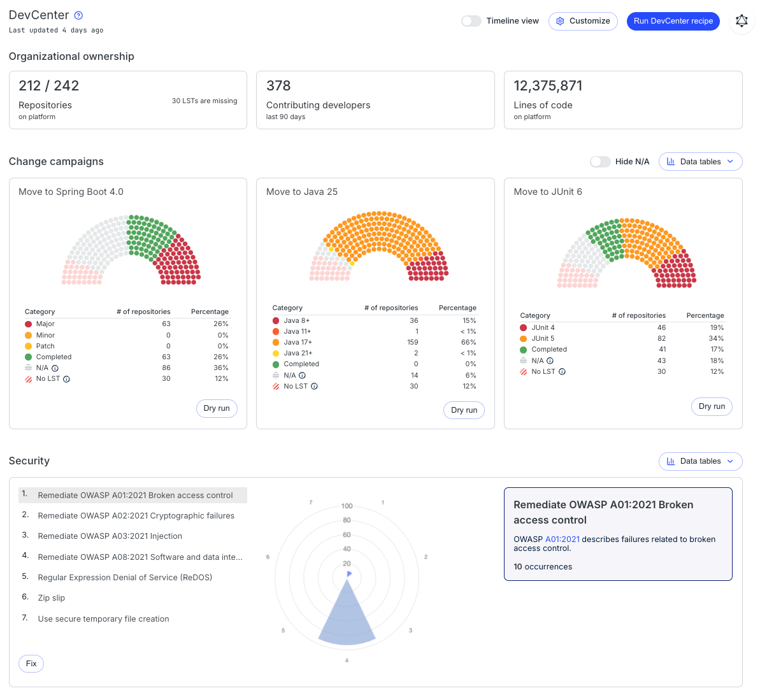Image resolution: width=760 pixels, height=700 pixels.
Task: Click the yellow Patch swatch in Spring Boot legend
Action: click(x=28, y=346)
